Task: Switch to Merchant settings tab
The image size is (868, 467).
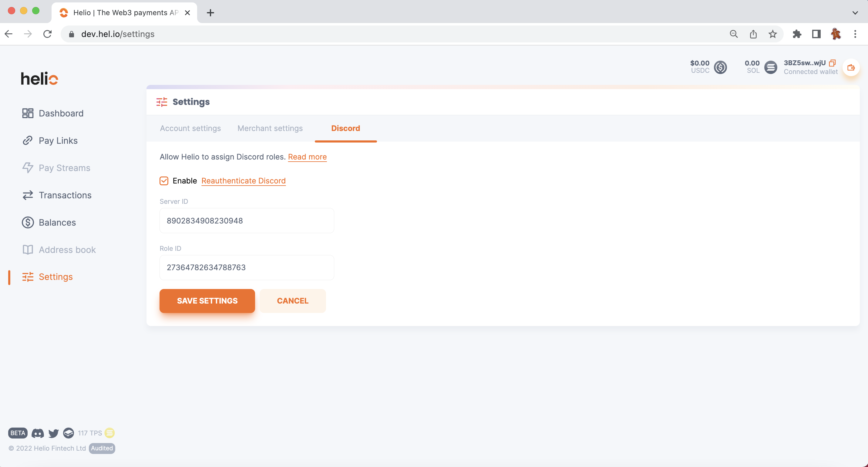Action: pyautogui.click(x=270, y=128)
